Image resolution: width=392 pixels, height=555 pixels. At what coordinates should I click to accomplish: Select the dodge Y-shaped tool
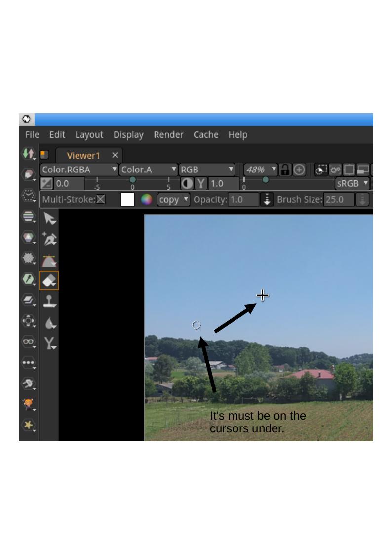49,343
